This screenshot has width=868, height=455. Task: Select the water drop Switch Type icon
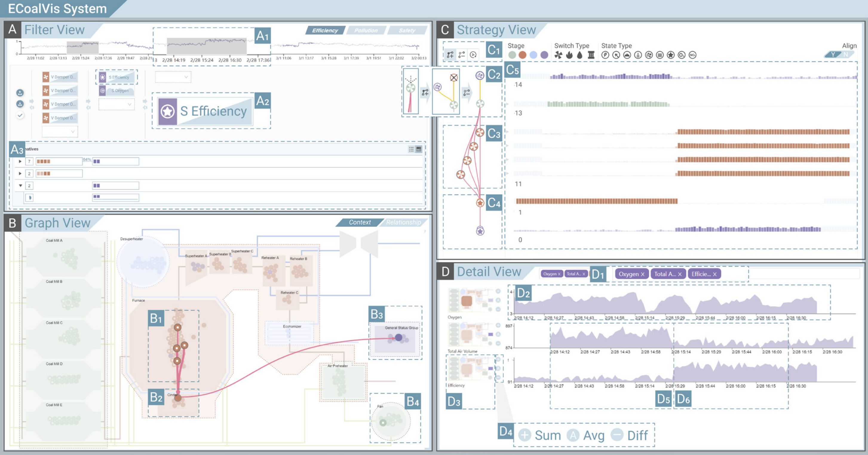pos(579,55)
